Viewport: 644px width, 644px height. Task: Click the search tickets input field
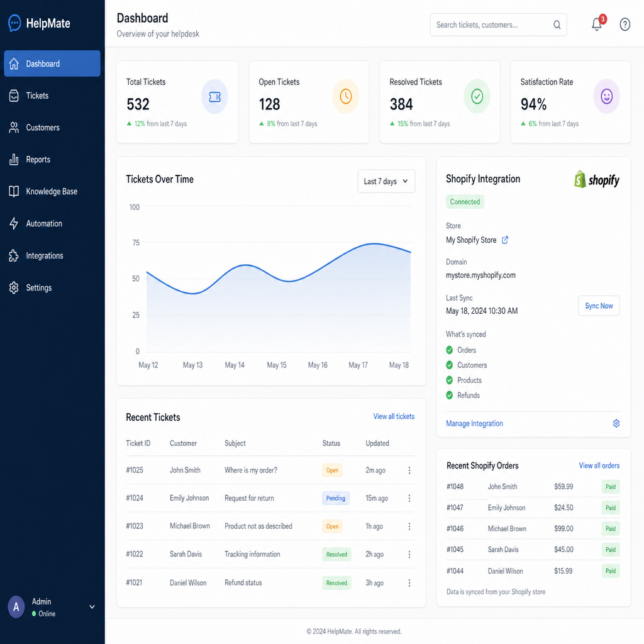tap(498, 25)
